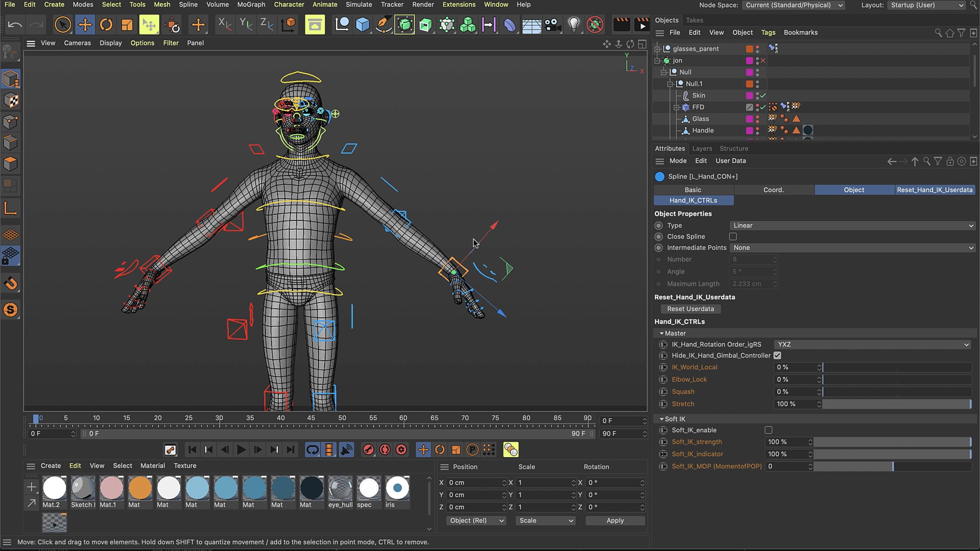
Task: Toggle animation dot for Type parameter
Action: (x=658, y=226)
